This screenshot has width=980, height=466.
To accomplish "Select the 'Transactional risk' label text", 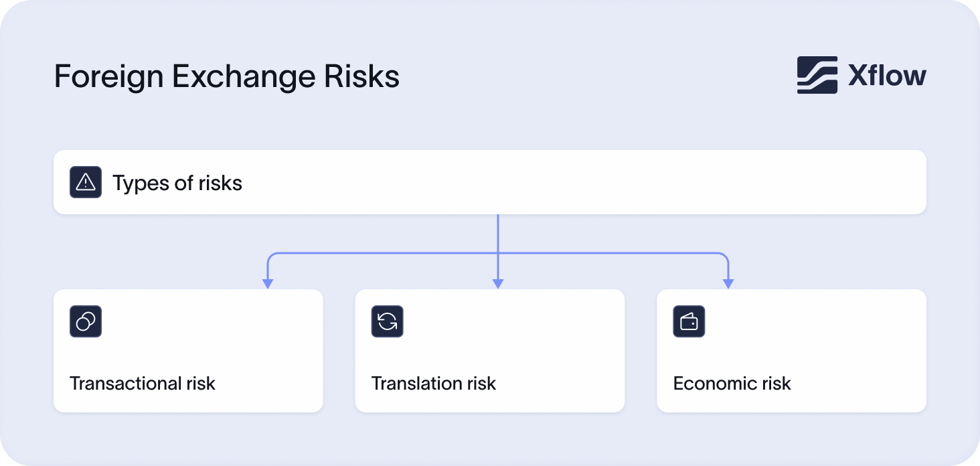I will pos(143,384).
